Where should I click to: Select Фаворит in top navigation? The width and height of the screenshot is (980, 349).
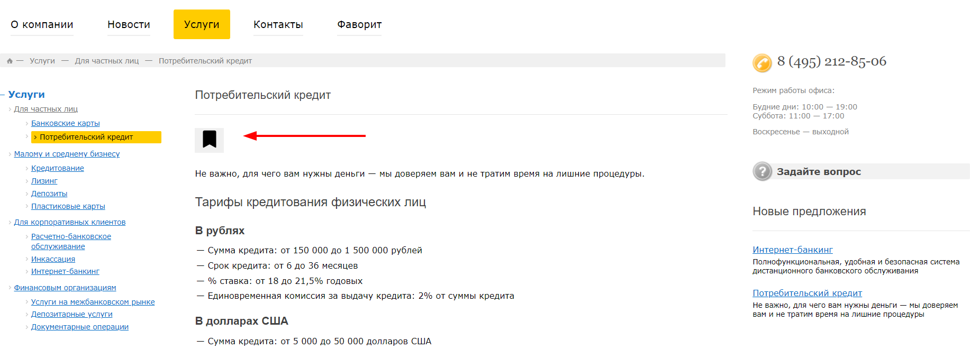[x=359, y=24]
